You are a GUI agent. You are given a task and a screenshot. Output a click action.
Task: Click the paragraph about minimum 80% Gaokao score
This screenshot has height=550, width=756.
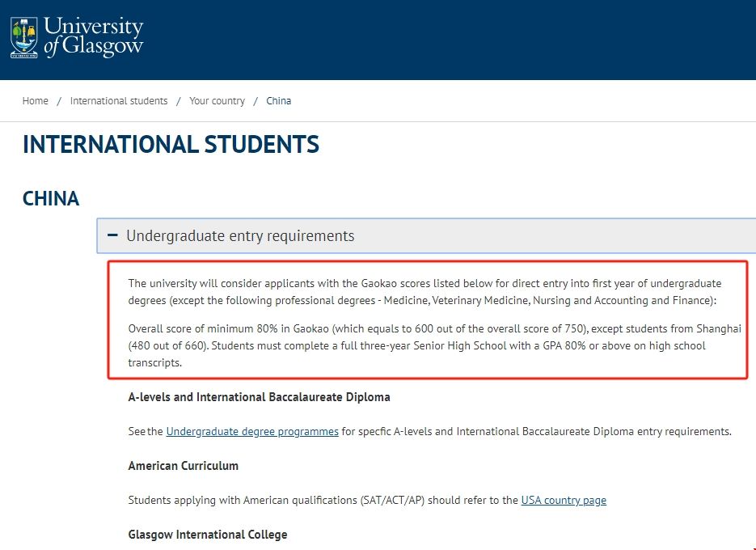pos(434,346)
